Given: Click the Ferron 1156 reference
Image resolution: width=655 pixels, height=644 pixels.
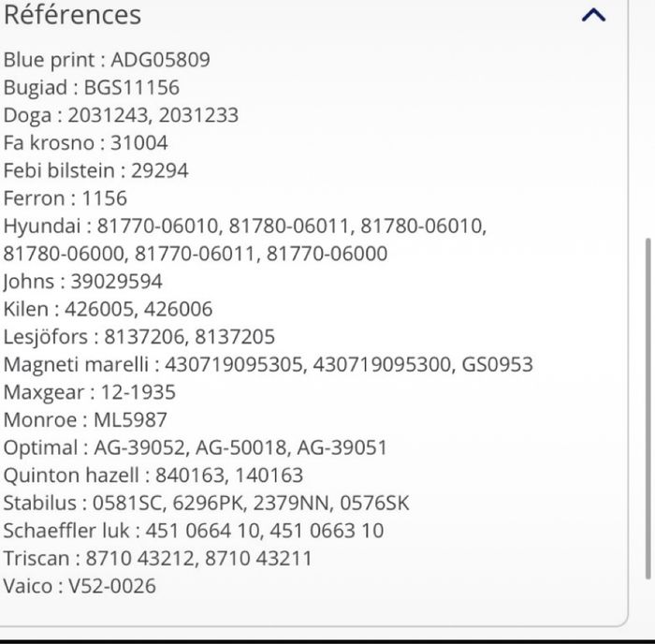Looking at the screenshot, I should (x=65, y=198).
